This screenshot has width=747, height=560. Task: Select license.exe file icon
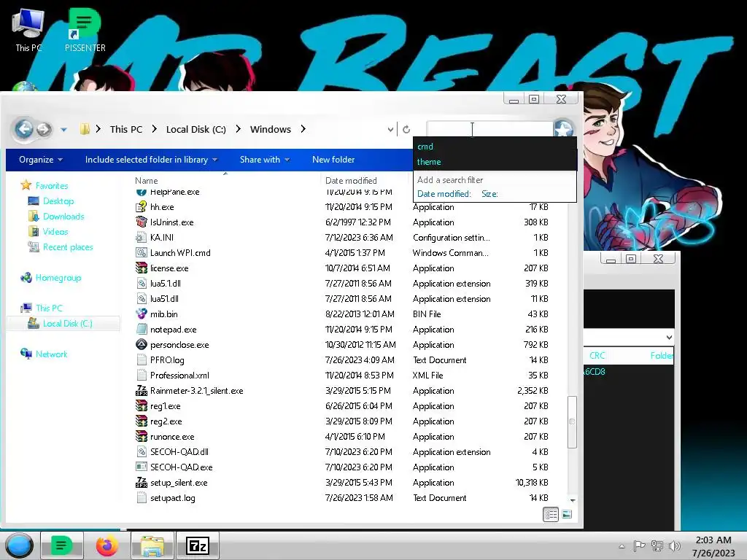coord(141,268)
